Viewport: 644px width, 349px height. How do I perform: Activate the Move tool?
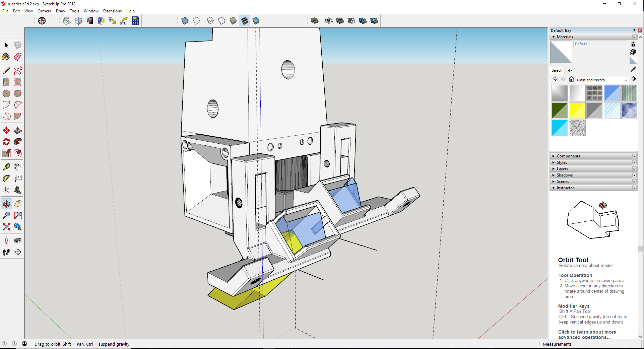click(x=6, y=130)
